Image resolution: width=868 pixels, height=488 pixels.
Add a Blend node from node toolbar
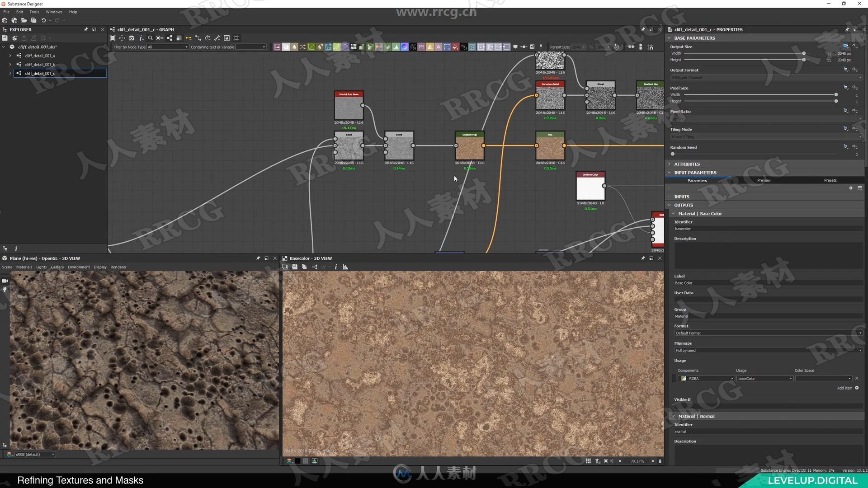[x=286, y=47]
